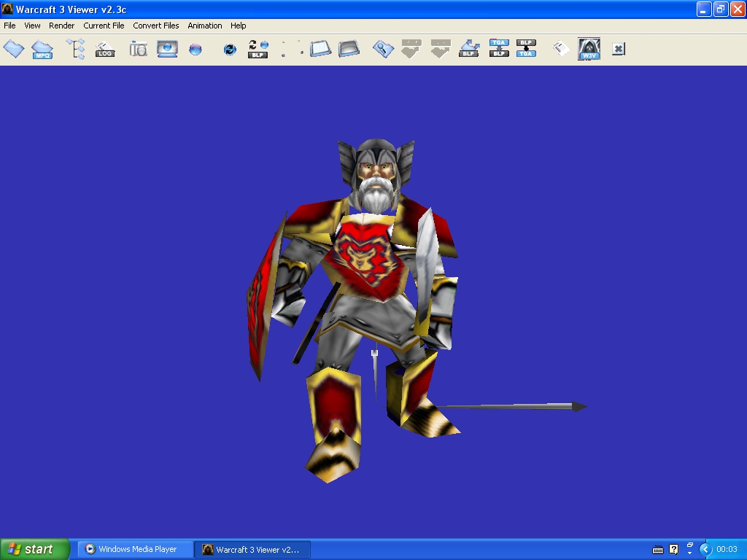The width and height of the screenshot is (747, 560).
Task: Expand hidden tray icons arrow
Action: [x=705, y=550]
